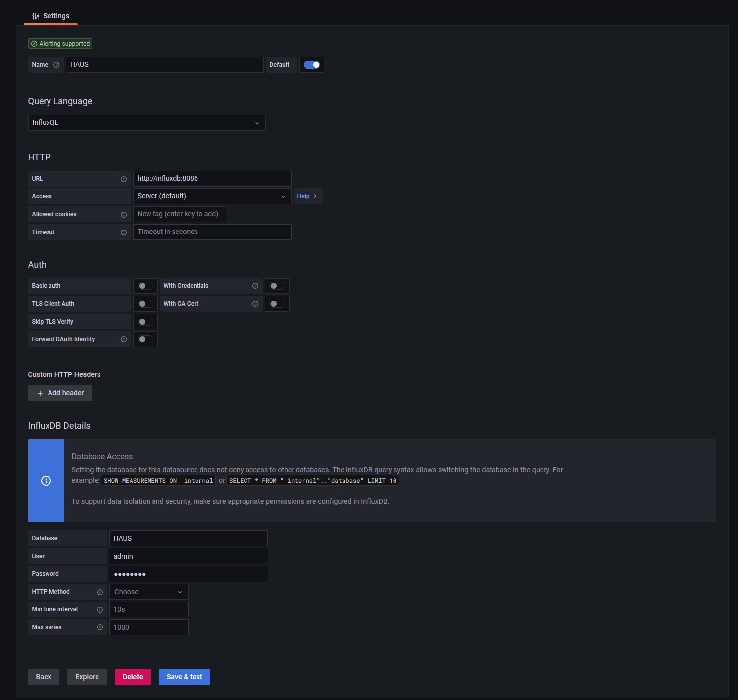
Task: Click into the Database input field
Action: tap(188, 538)
